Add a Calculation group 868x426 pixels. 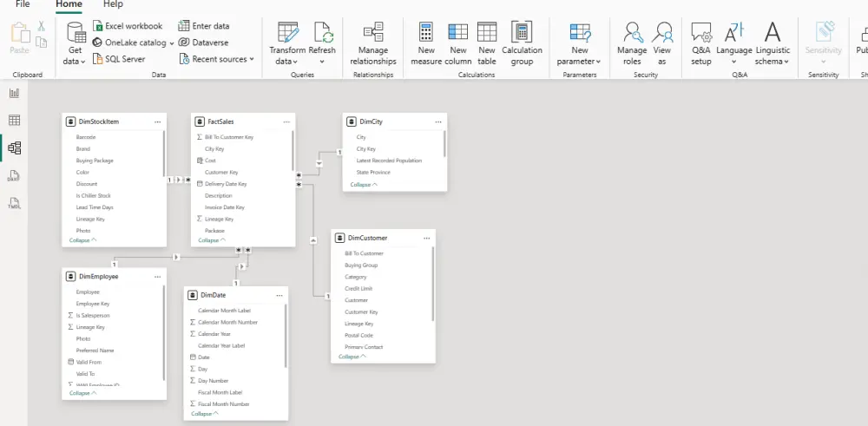522,43
